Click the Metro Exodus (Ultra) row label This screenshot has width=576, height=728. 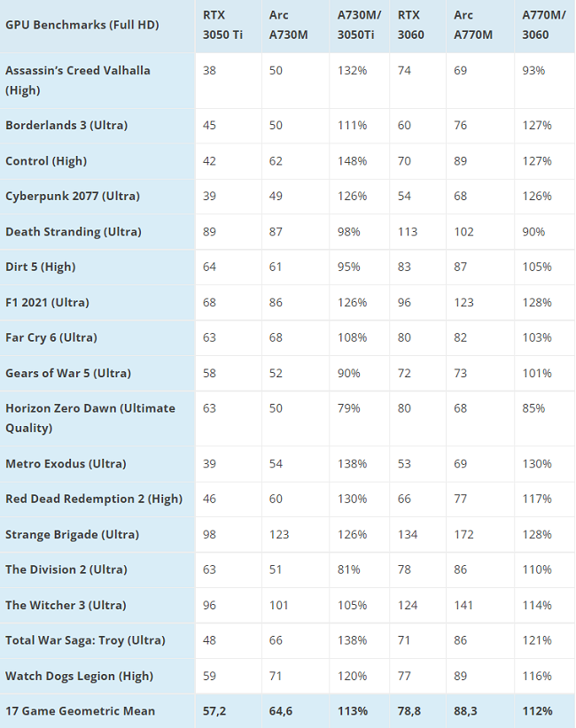tap(66, 463)
